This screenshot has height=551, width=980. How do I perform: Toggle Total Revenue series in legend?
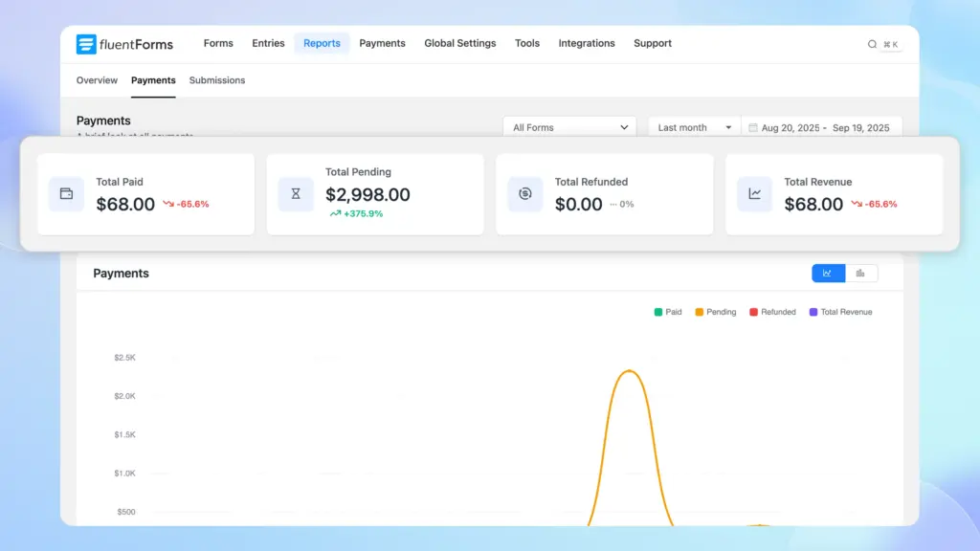click(840, 312)
